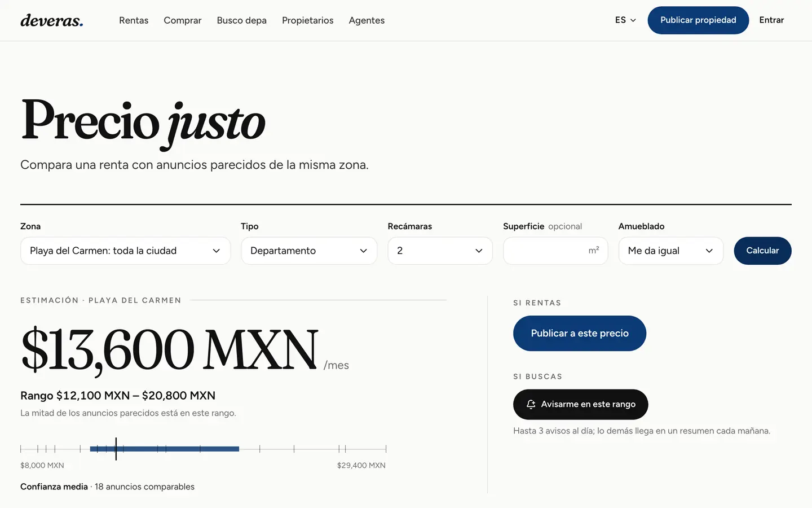The image size is (812, 508).
Task: Open the Tipo Departamento dropdown
Action: point(309,251)
